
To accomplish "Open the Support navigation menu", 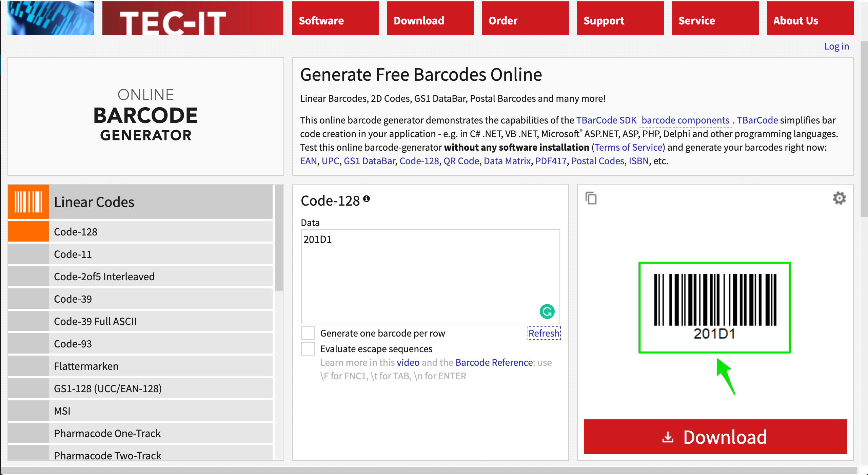I will 605,21.
